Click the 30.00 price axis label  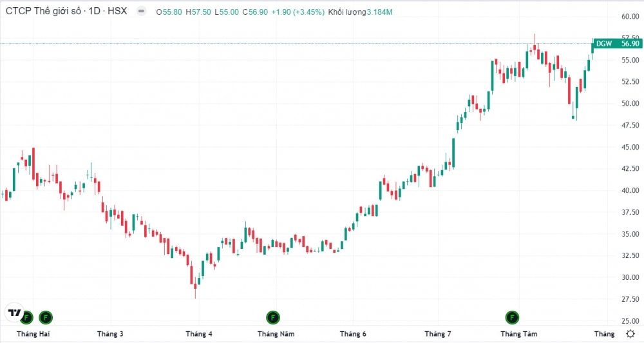pos(630,277)
